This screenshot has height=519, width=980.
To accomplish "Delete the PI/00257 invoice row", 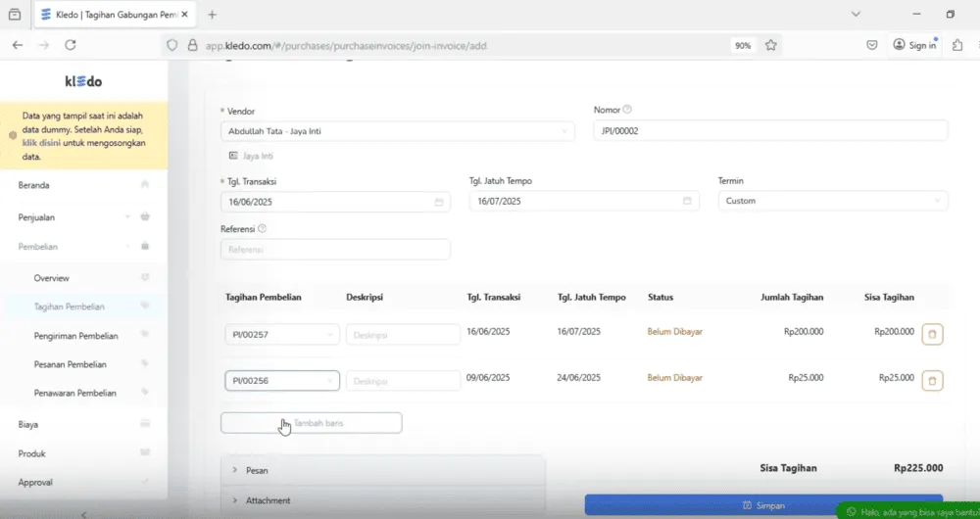I will coord(932,334).
